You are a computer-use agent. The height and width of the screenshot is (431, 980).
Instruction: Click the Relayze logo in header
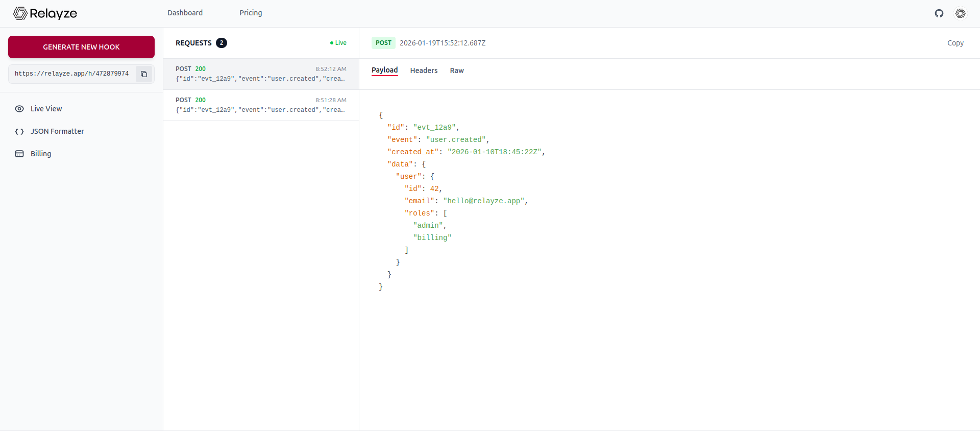pos(45,13)
